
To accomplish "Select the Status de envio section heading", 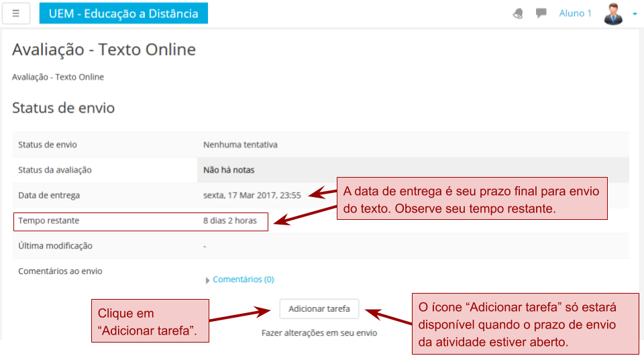I will pyautogui.click(x=63, y=108).
